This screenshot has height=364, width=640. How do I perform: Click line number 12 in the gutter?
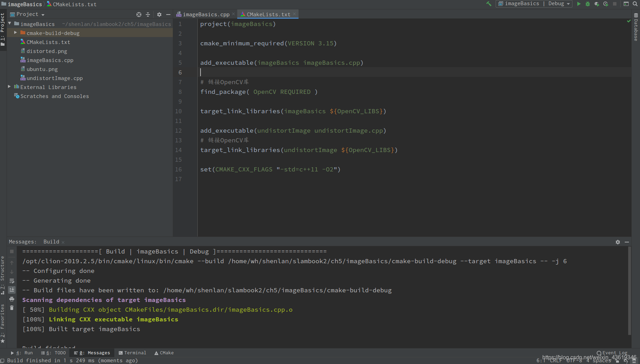178,130
